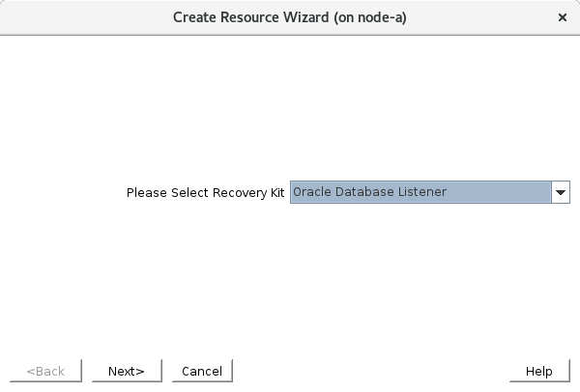Go back using the <Back button

coord(45,371)
